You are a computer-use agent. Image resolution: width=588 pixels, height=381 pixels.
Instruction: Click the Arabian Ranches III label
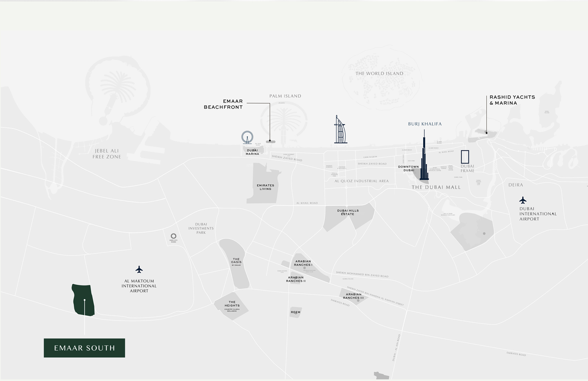tap(353, 296)
